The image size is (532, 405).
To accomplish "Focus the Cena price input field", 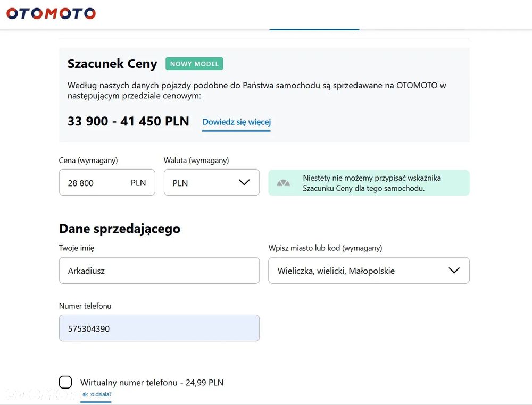I will [x=96, y=182].
